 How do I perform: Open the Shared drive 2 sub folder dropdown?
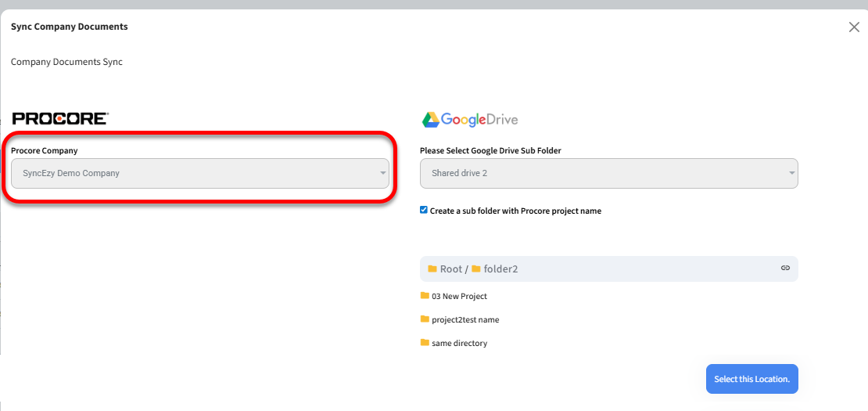(x=608, y=173)
